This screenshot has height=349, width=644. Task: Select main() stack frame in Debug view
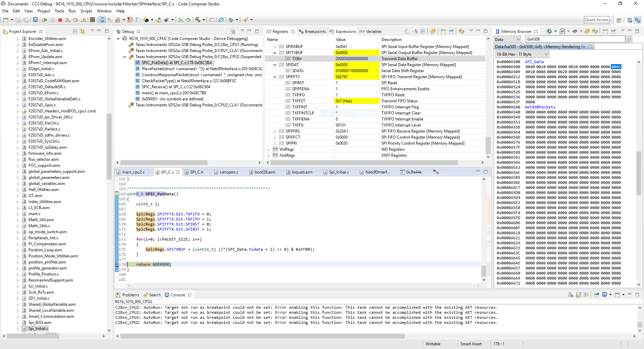(x=174, y=93)
